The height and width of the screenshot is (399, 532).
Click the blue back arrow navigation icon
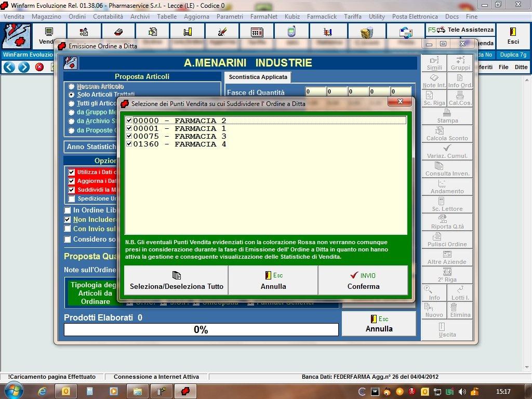[9, 67]
